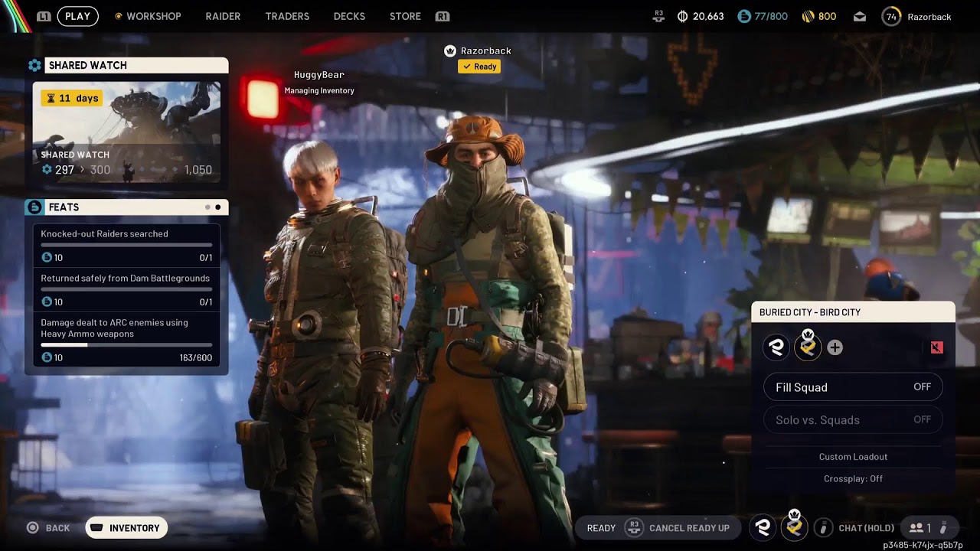
Task: Click the gold leader emblem in bottom bar
Action: [x=794, y=527]
